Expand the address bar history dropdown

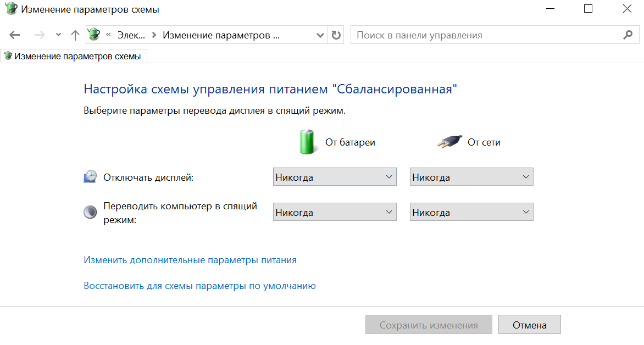[320, 35]
